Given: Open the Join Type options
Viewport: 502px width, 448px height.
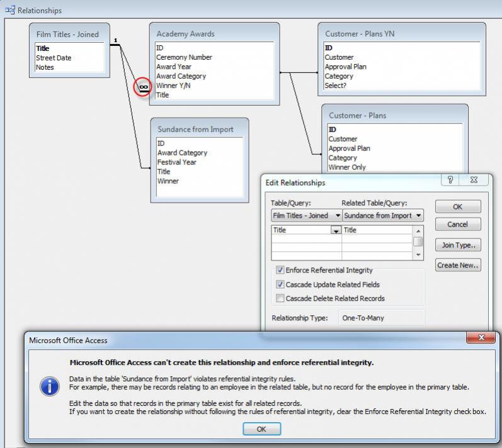Looking at the screenshot, I should (458, 245).
